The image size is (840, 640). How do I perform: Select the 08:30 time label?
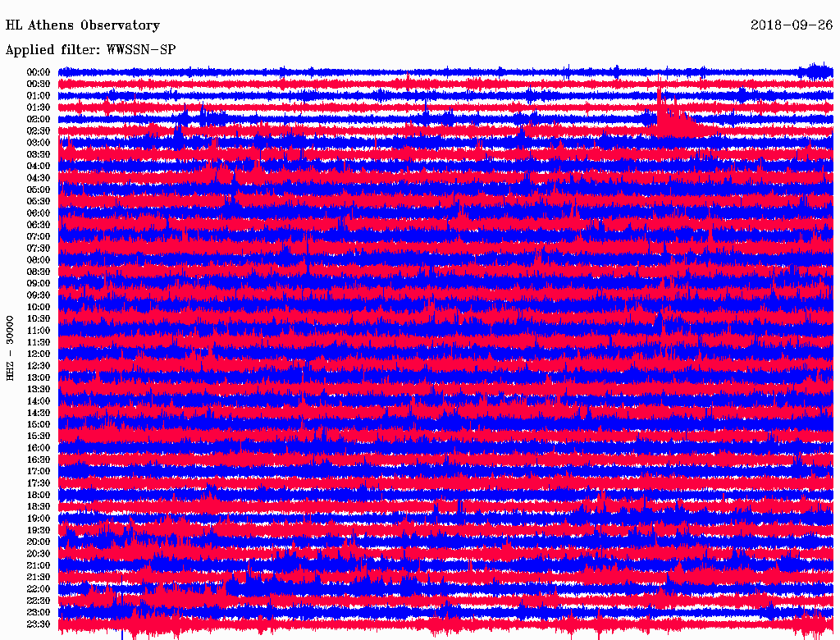39,272
